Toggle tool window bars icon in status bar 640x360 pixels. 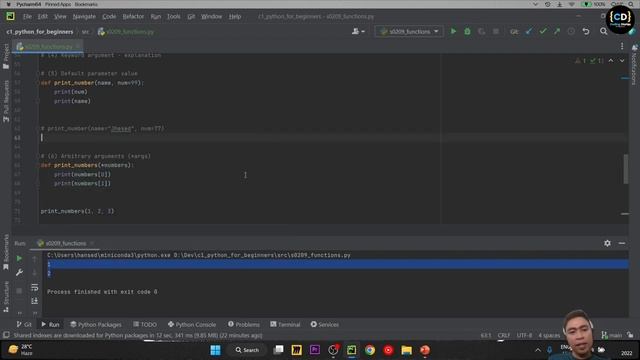coord(6,335)
